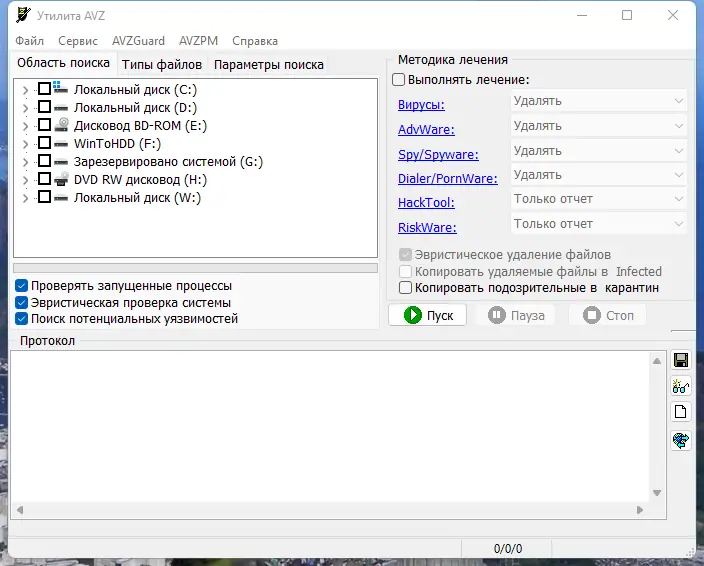Screen dimensions: 704x566
Task: Click the AdvWare: link
Action: tap(426, 130)
